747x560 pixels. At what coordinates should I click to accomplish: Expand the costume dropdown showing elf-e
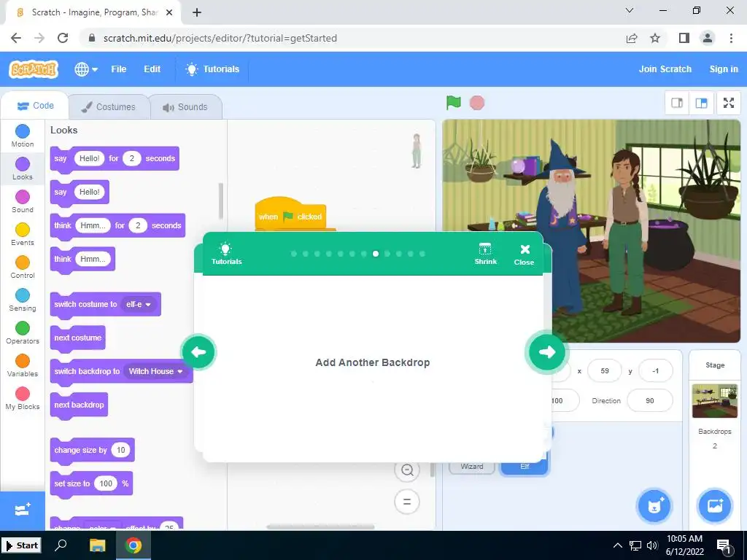[x=139, y=304]
